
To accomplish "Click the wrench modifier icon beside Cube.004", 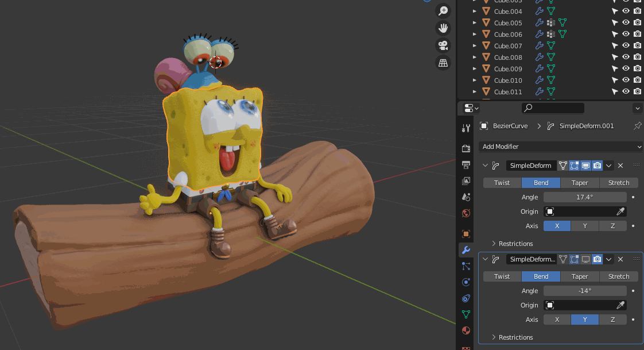I will [x=539, y=11].
